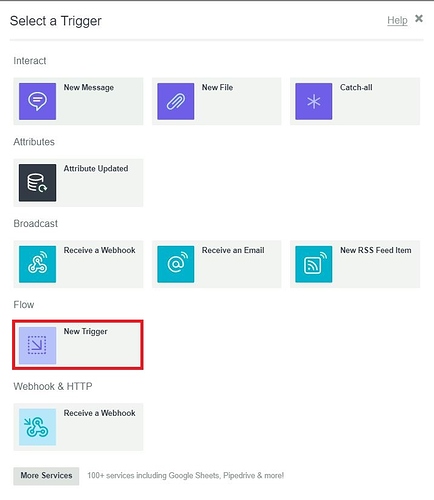Viewport: 434px width, 500px height.
Task: Select the "New RSS Feed Item" label text
Action: [376, 250]
